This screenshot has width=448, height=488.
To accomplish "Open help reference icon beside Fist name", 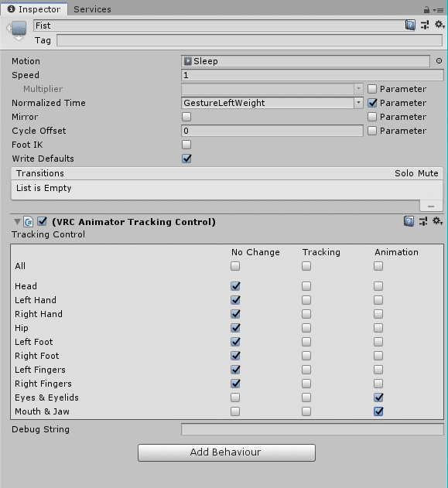I will pos(410,25).
